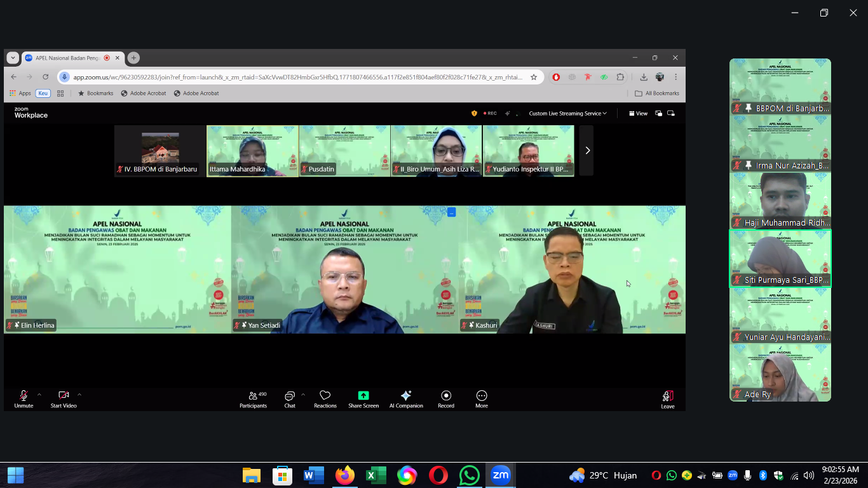This screenshot has width=868, height=488.
Task: Expand audio options arrow beside Unmute
Action: (39, 395)
